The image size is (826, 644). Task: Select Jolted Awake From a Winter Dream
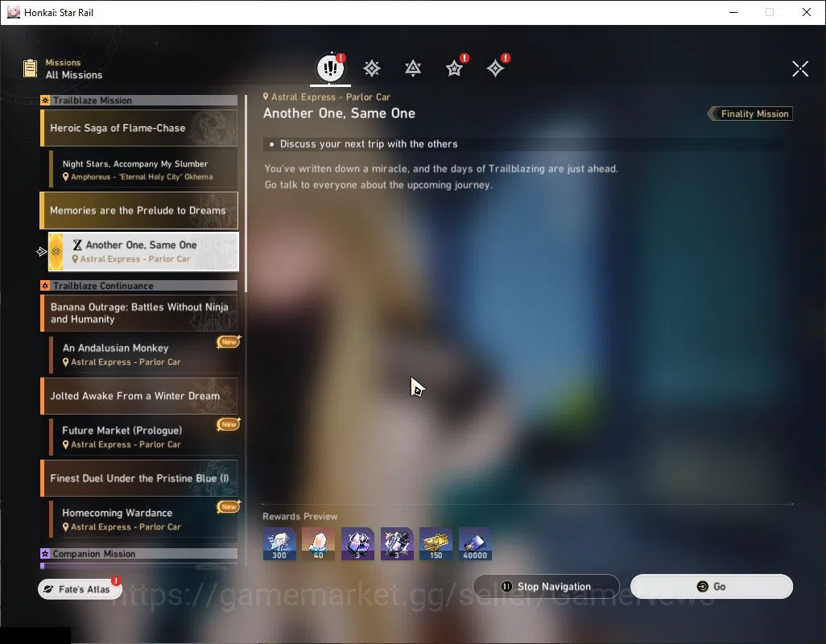point(139,396)
